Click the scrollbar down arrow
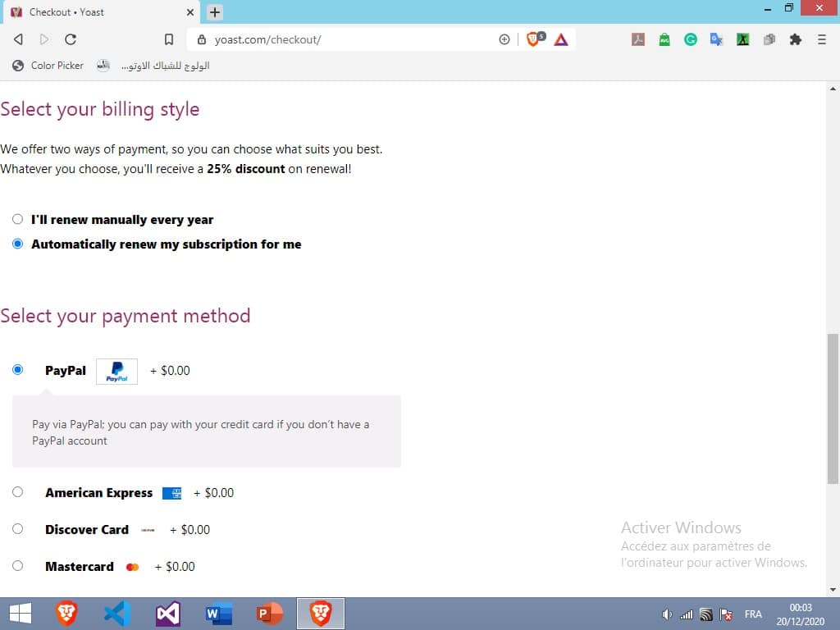Screen dimensions: 840x630 pyautogui.click(x=833, y=590)
